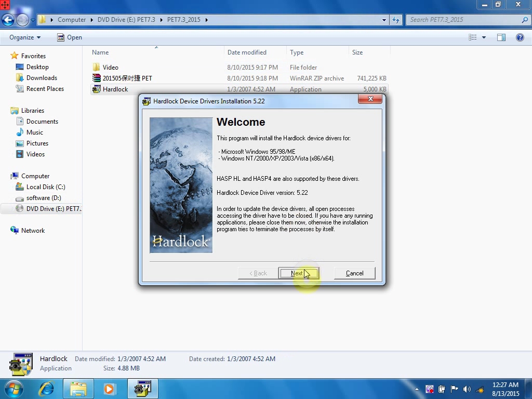
Task: Click Next in the Hardlock installer
Action: [298, 273]
